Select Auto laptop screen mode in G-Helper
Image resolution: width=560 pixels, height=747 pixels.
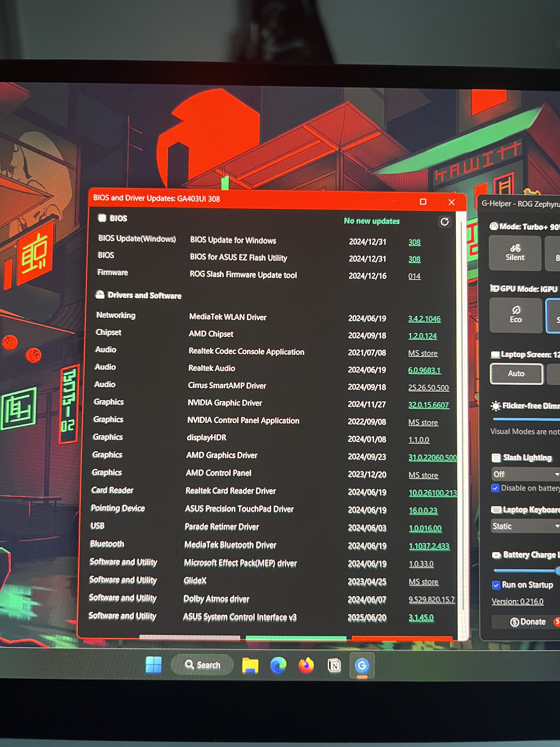coord(516,373)
